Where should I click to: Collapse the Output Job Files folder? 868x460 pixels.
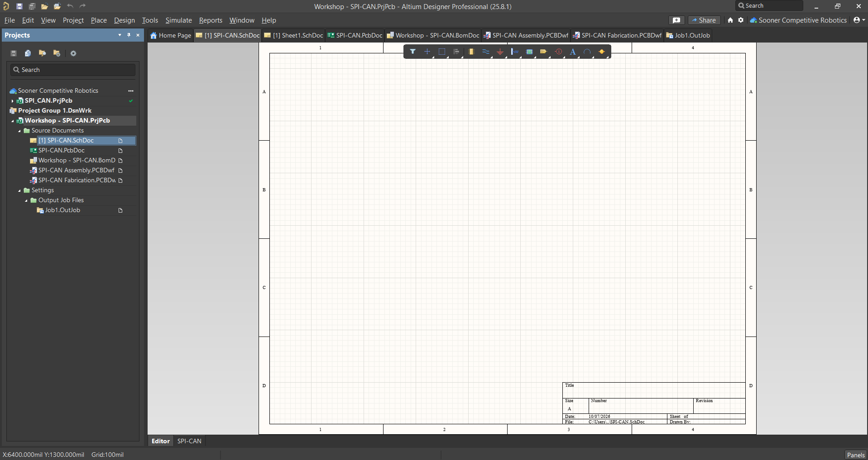pyautogui.click(x=26, y=200)
